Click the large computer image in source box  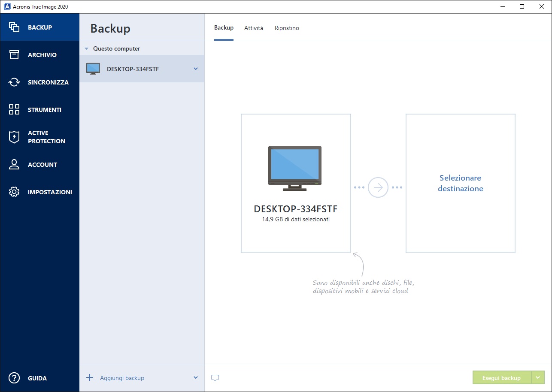295,168
